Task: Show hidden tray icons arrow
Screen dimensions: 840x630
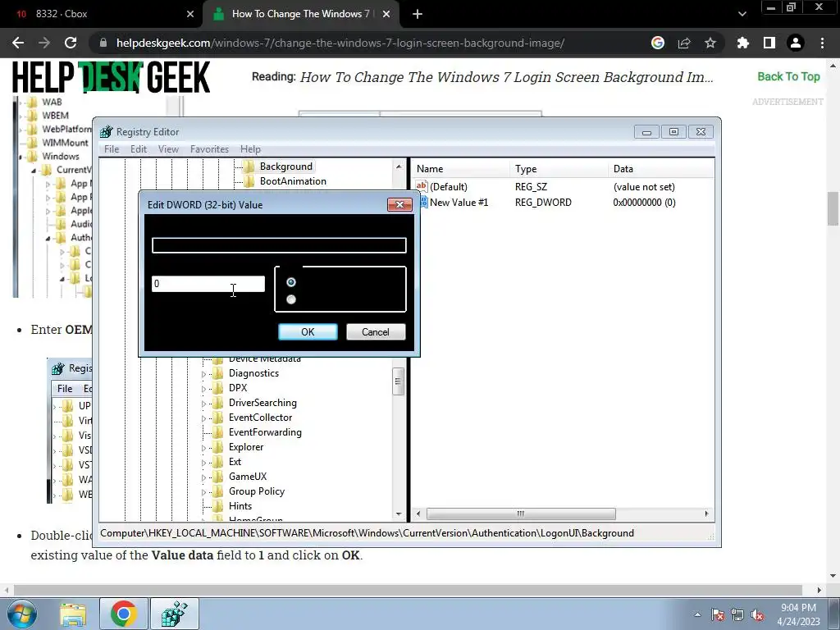Action: (x=697, y=614)
